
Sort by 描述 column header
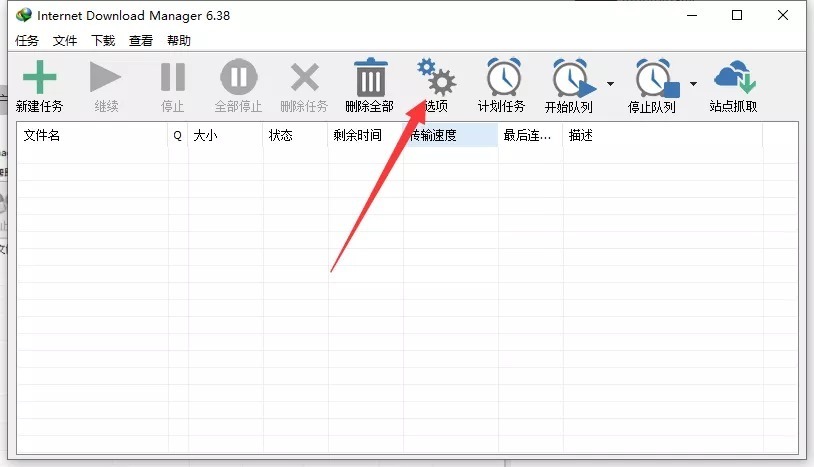(x=663, y=135)
